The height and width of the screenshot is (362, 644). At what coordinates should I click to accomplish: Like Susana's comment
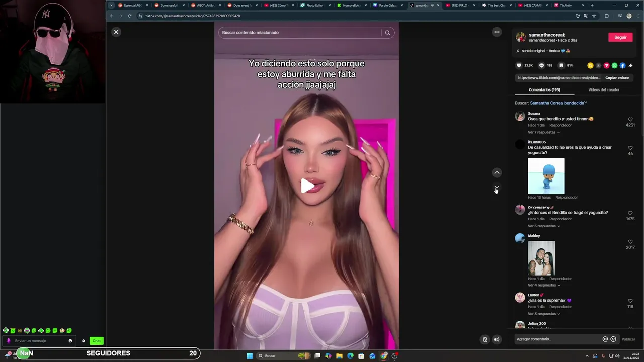click(630, 120)
